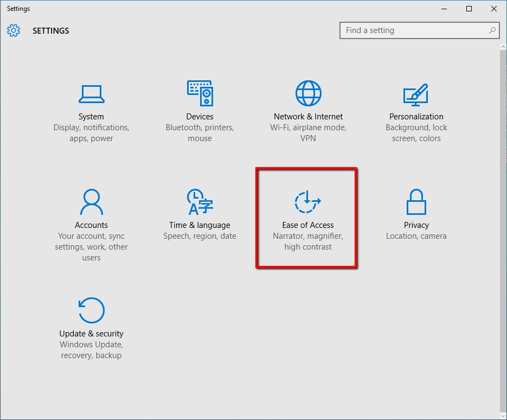
Task: Select the Personalization monitor and paintbrush icon
Action: coord(416,94)
